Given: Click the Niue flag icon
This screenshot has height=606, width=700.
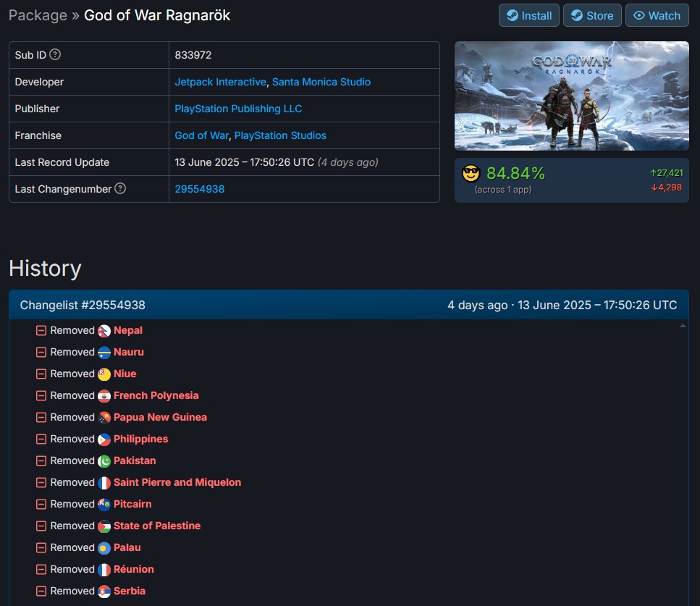Looking at the screenshot, I should [104, 374].
